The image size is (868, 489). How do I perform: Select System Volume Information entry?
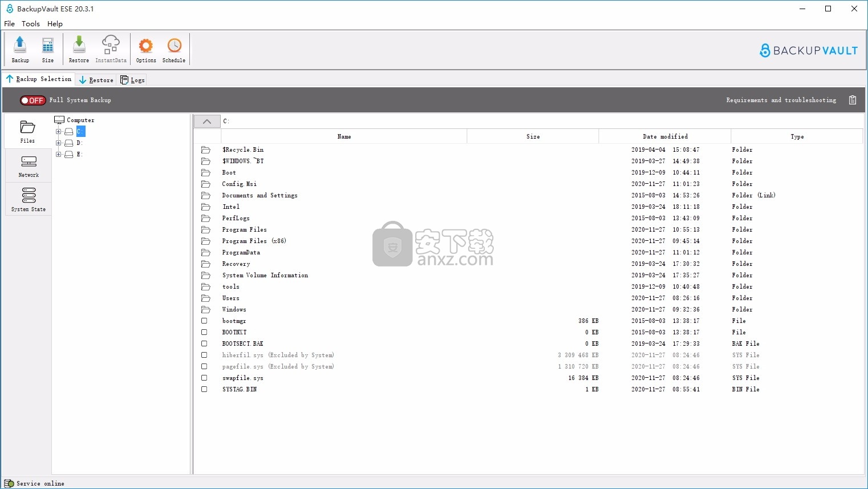(265, 276)
